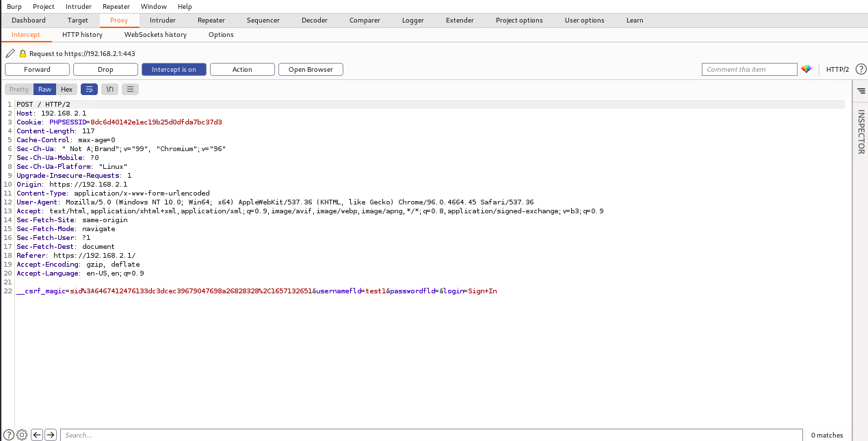Viewport: 868px width, 441px height.
Task: Toggle line wrap in message editor
Action: 89,89
